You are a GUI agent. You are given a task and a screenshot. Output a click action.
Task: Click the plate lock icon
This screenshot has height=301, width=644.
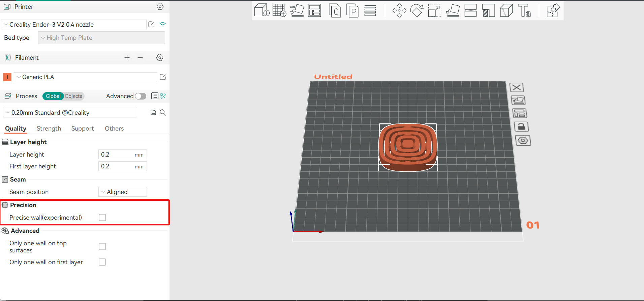(521, 127)
